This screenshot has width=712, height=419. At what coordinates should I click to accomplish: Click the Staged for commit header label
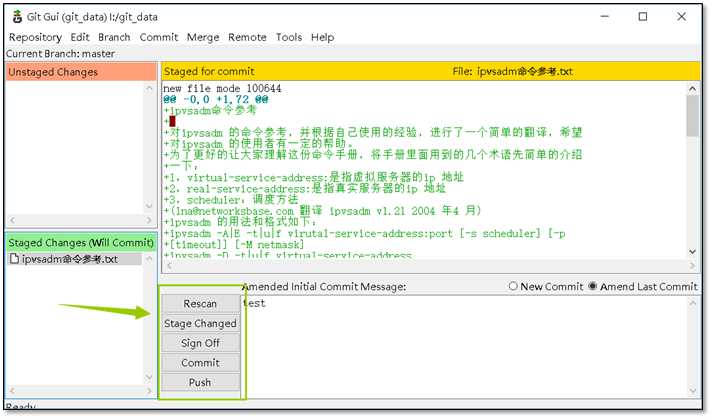pyautogui.click(x=209, y=71)
